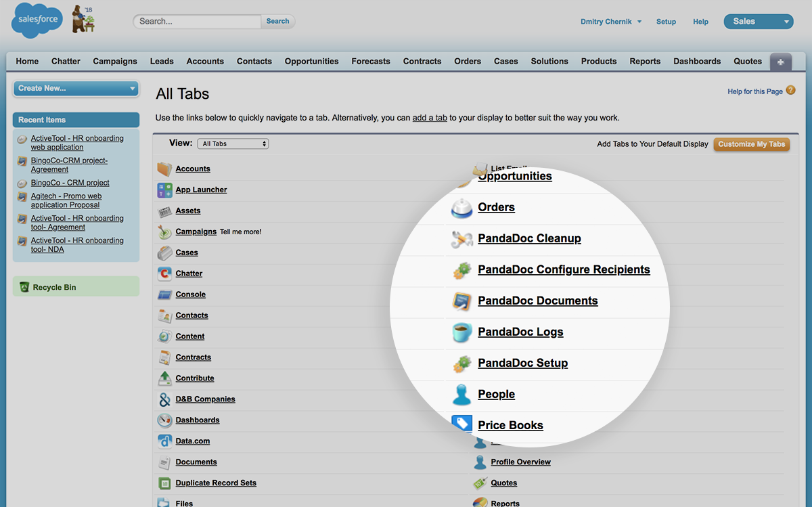The image size is (812, 507).
Task: Click the Console icon
Action: pyautogui.click(x=164, y=294)
